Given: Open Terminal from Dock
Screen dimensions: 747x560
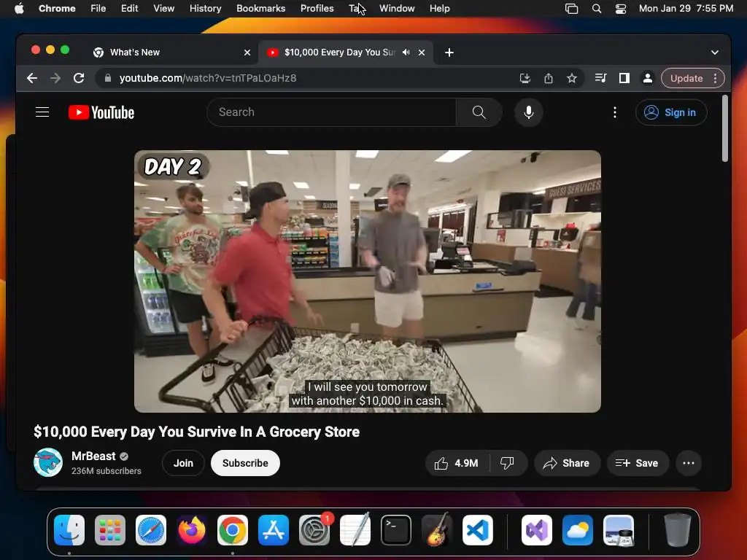Looking at the screenshot, I should (396, 530).
